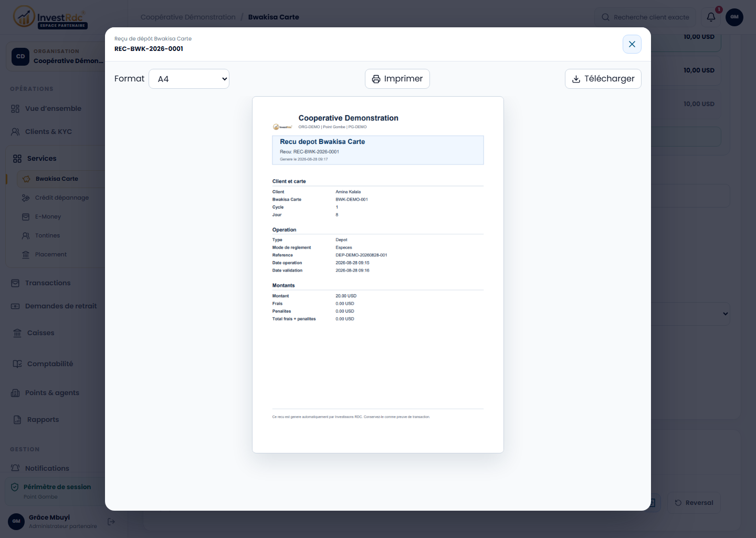
Task: Open the GM user avatar menu
Action: tap(734, 17)
